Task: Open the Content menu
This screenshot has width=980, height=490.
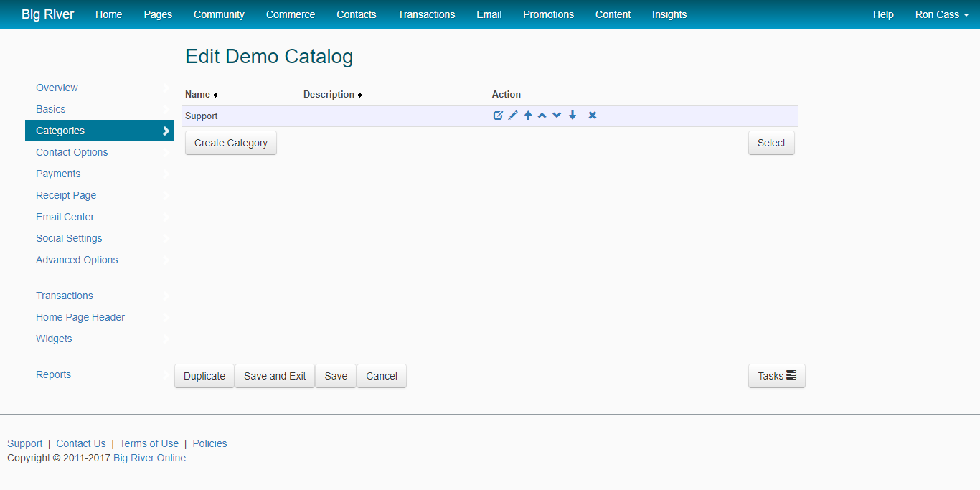Action: point(613,14)
